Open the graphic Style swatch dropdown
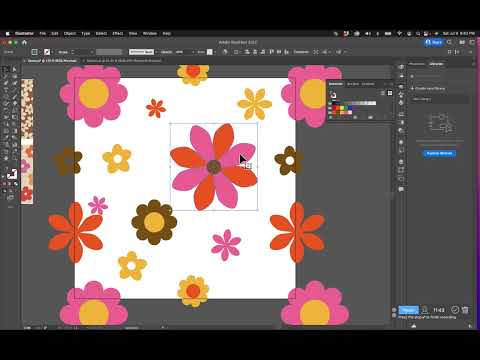480x360 pixels. click(210, 52)
